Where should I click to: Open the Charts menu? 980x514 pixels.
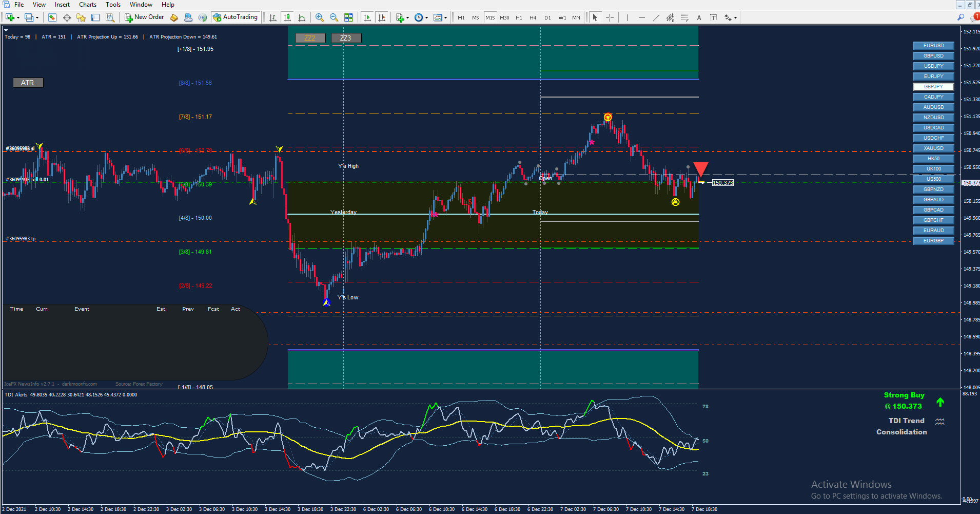click(x=87, y=5)
